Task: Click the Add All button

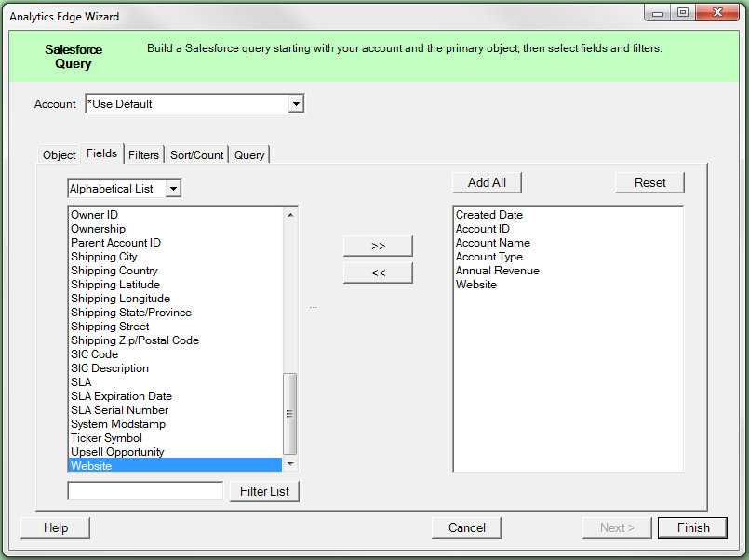Action: (x=487, y=183)
